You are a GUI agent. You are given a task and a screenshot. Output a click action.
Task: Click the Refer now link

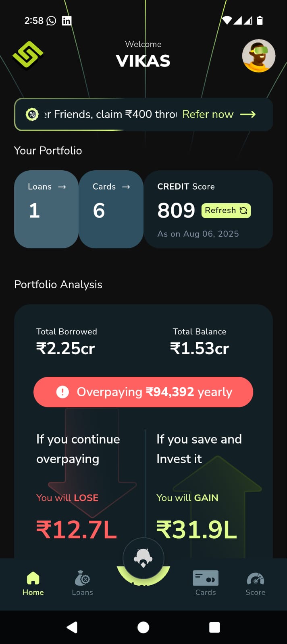coord(208,114)
